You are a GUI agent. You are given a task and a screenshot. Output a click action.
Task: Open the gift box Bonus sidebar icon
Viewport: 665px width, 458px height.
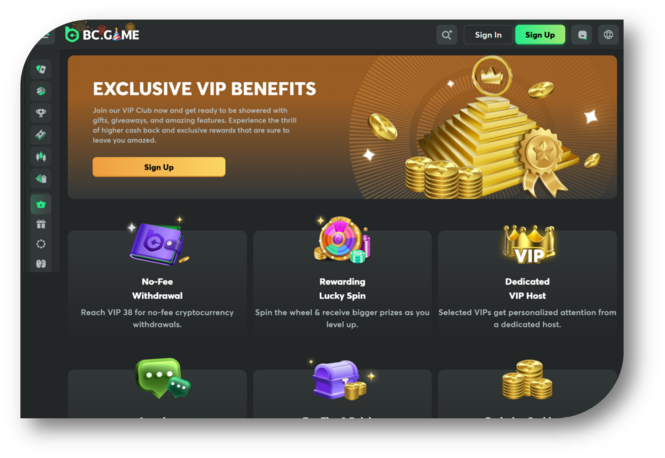41,224
